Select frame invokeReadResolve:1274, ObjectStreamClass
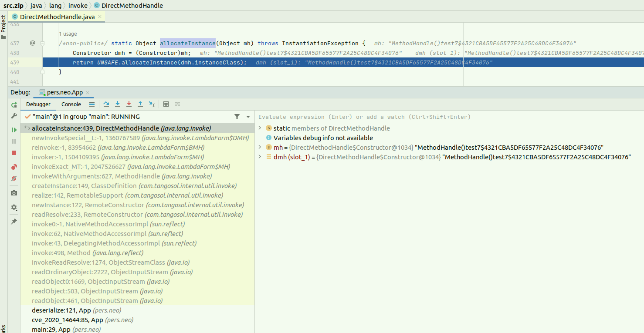This screenshot has width=644, height=333. [x=137, y=262]
